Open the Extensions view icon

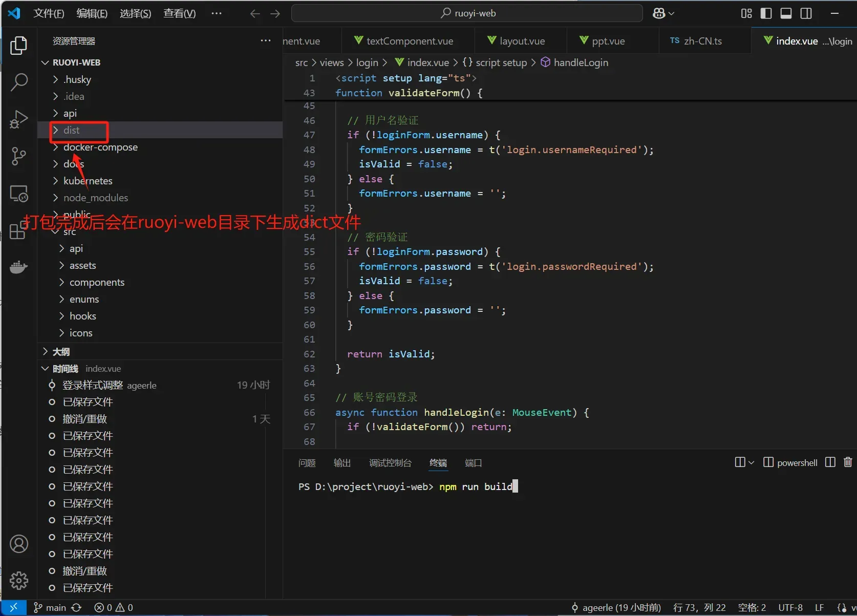[x=18, y=231]
